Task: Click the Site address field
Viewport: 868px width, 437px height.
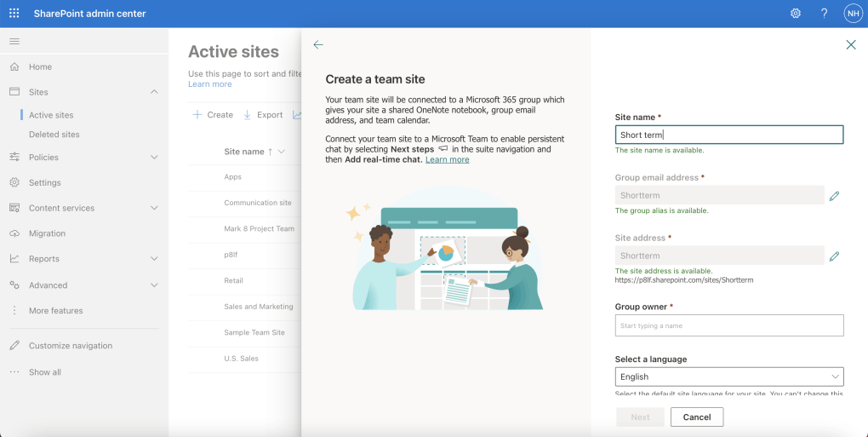Action: click(x=720, y=256)
